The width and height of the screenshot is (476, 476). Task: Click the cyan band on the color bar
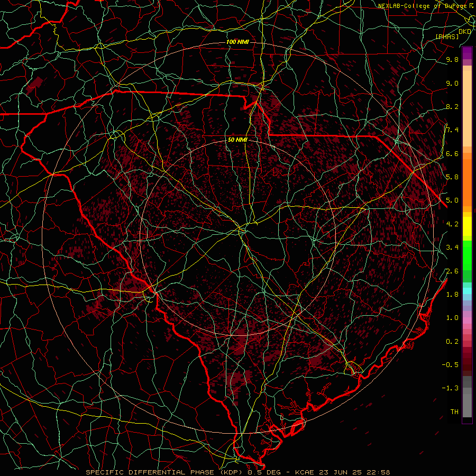click(467, 291)
